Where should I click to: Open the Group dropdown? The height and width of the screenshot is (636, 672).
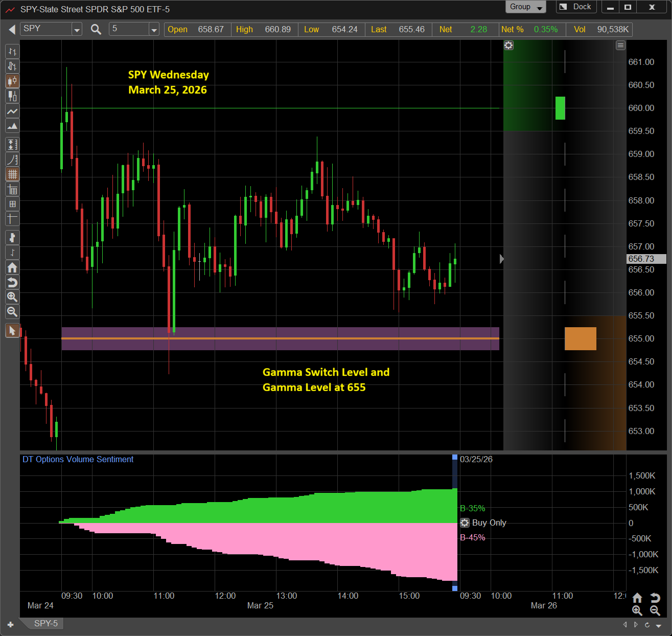[x=525, y=7]
